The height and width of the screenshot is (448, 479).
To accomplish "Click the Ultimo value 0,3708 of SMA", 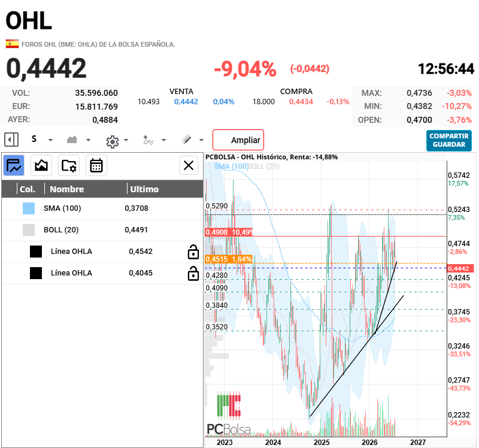I will tap(137, 208).
